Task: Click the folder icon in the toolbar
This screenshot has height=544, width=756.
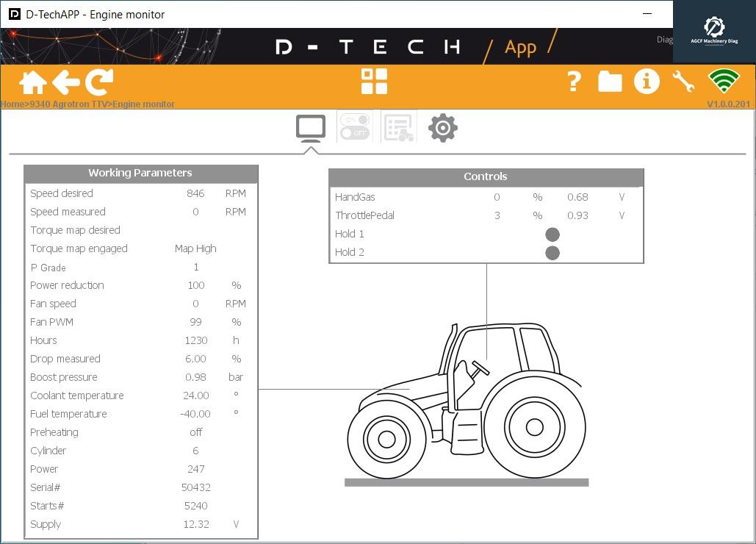Action: 610,82
